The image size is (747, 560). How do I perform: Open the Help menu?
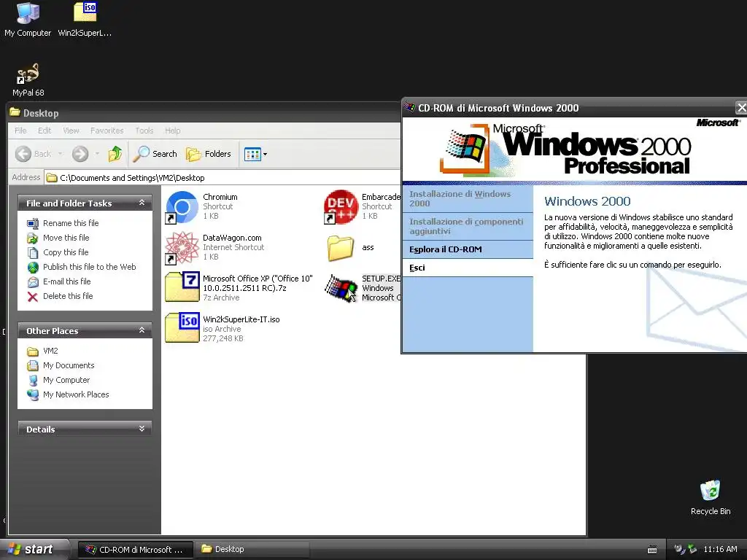(x=172, y=131)
